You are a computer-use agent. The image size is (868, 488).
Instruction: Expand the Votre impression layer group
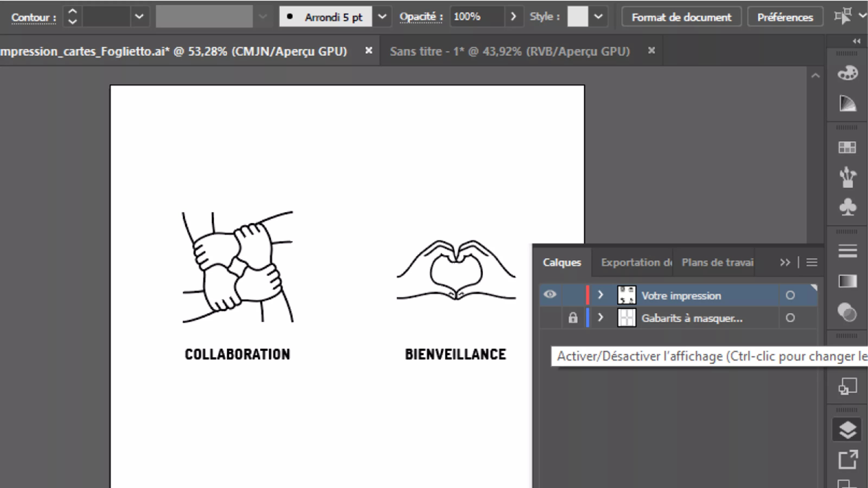coord(600,294)
